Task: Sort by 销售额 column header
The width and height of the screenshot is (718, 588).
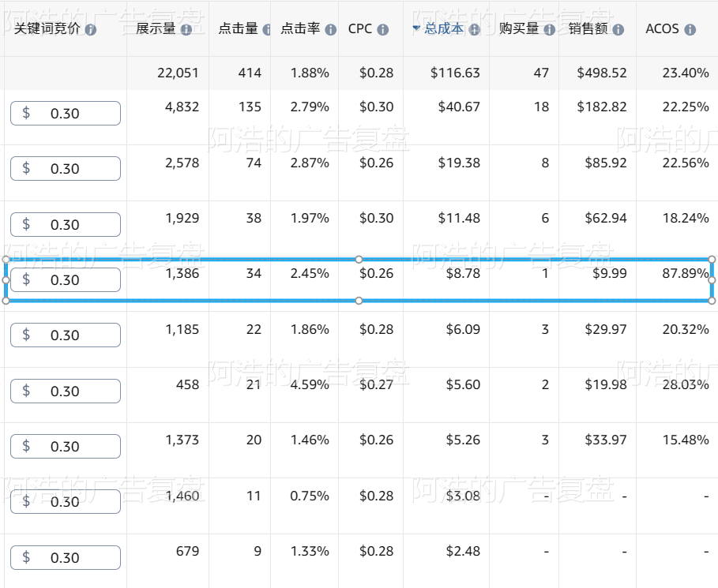Action: 588,28
